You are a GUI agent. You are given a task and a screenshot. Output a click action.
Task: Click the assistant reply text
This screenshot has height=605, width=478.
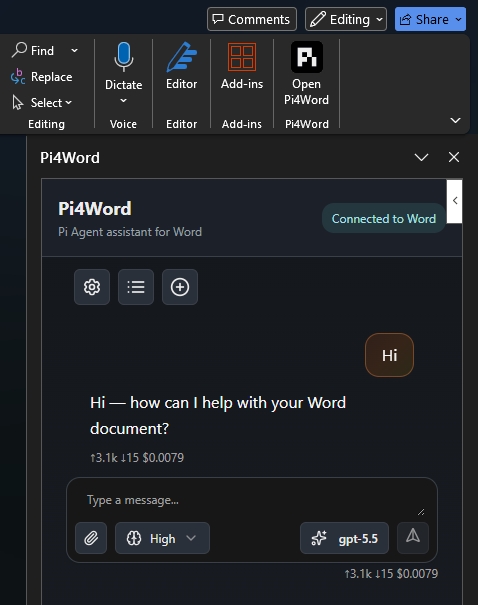point(218,416)
